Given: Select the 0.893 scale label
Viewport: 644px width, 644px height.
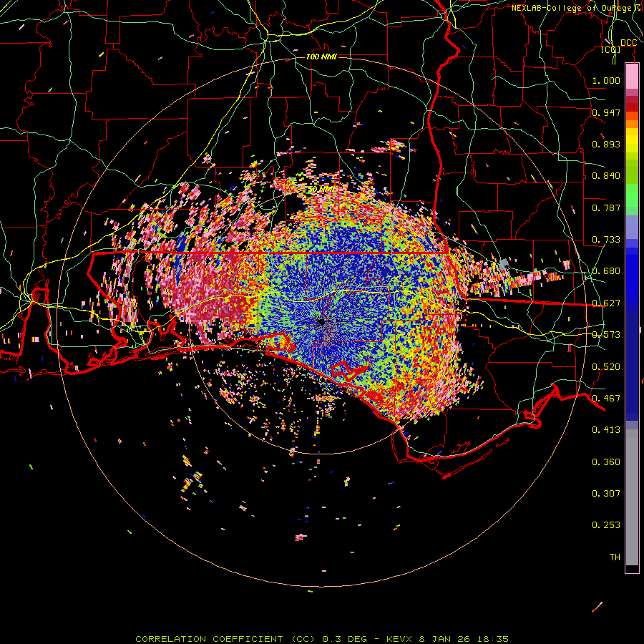Looking at the screenshot, I should click(606, 144).
